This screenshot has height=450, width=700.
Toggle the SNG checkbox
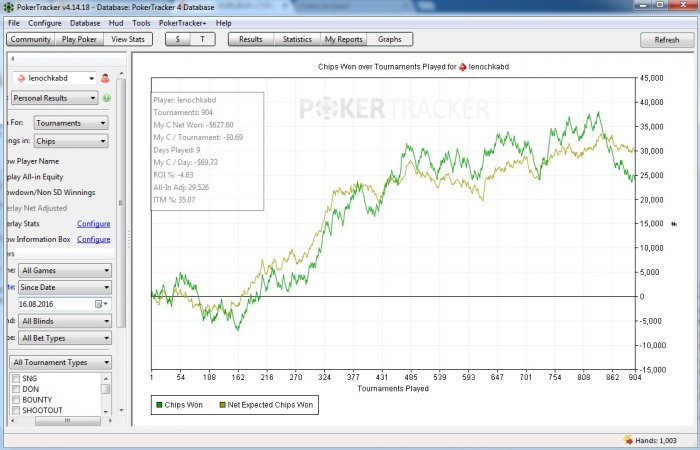(x=16, y=379)
